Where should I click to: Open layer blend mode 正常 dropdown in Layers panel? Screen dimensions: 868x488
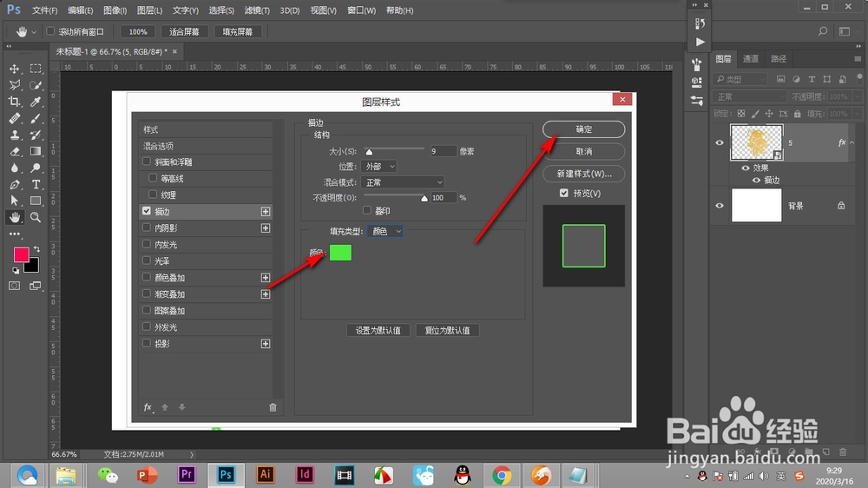pyautogui.click(x=750, y=96)
